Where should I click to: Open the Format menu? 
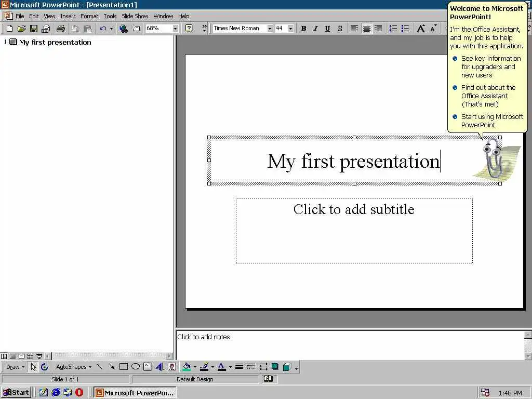click(89, 16)
